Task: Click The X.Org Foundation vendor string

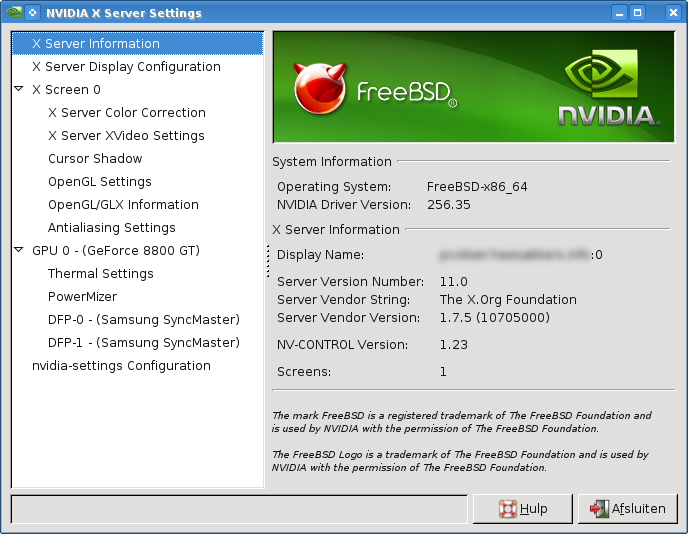Action: (x=508, y=300)
